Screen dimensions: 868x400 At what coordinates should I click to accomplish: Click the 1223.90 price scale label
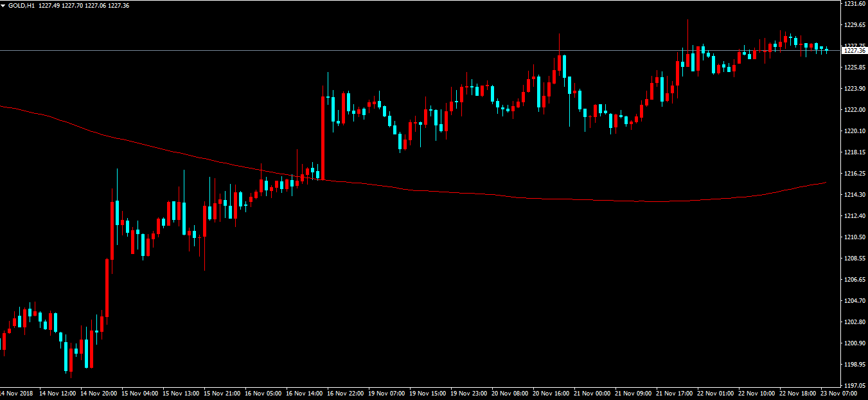click(854, 89)
